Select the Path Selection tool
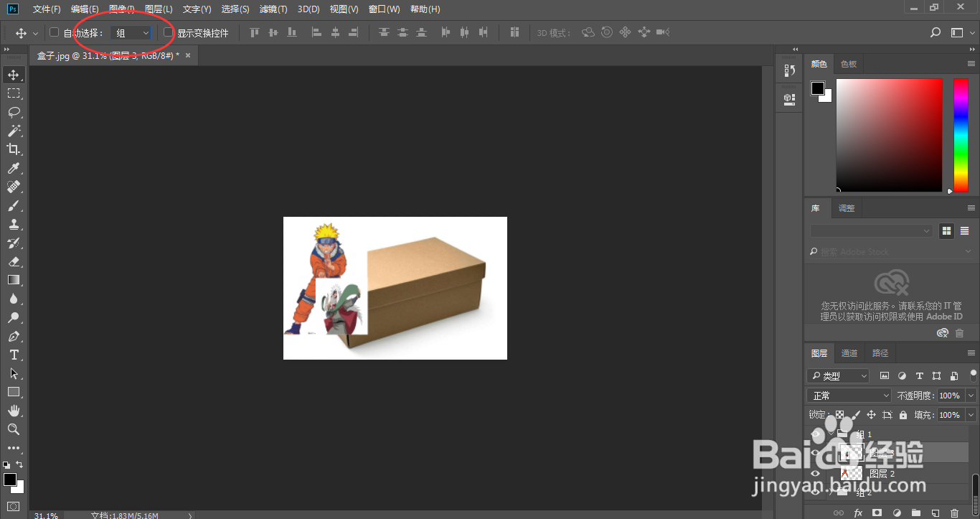Viewport: 980px width, 519px height. 14,373
